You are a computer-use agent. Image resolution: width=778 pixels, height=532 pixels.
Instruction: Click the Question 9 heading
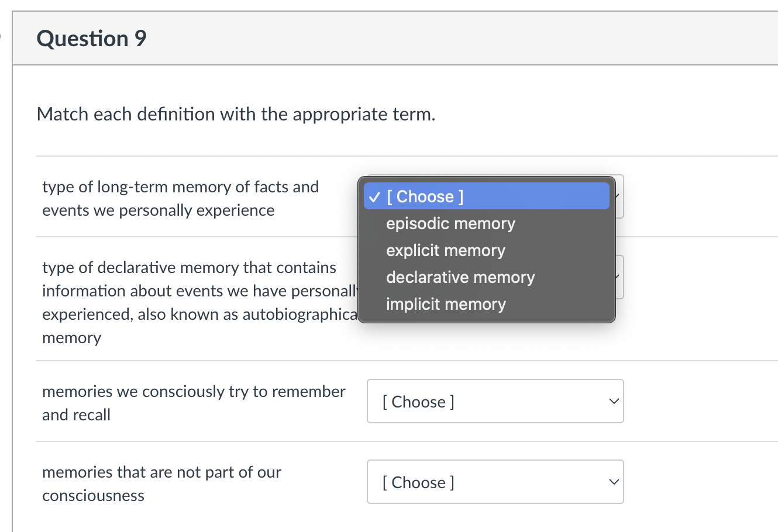91,39
